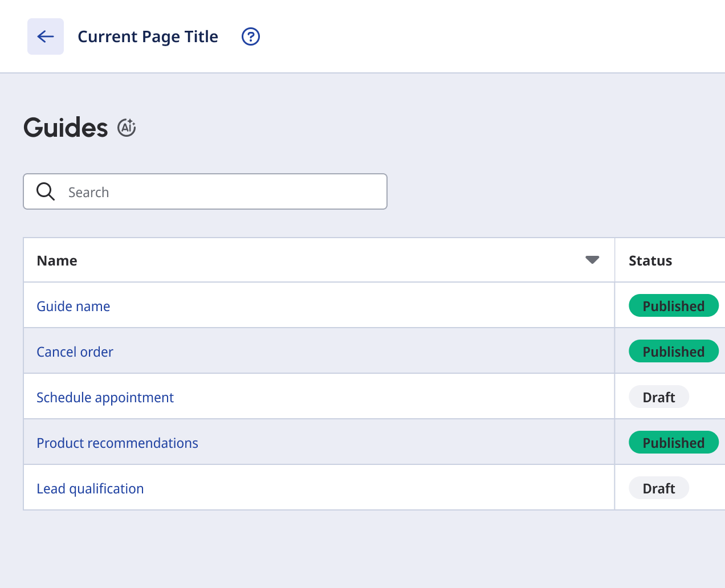
Task: Open help via question mark icon
Action: coord(251,36)
